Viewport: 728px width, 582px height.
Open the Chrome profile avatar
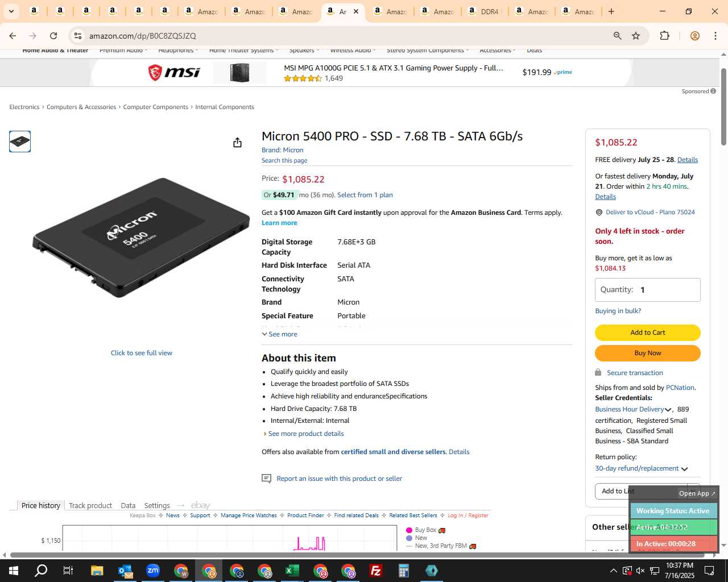(x=694, y=36)
